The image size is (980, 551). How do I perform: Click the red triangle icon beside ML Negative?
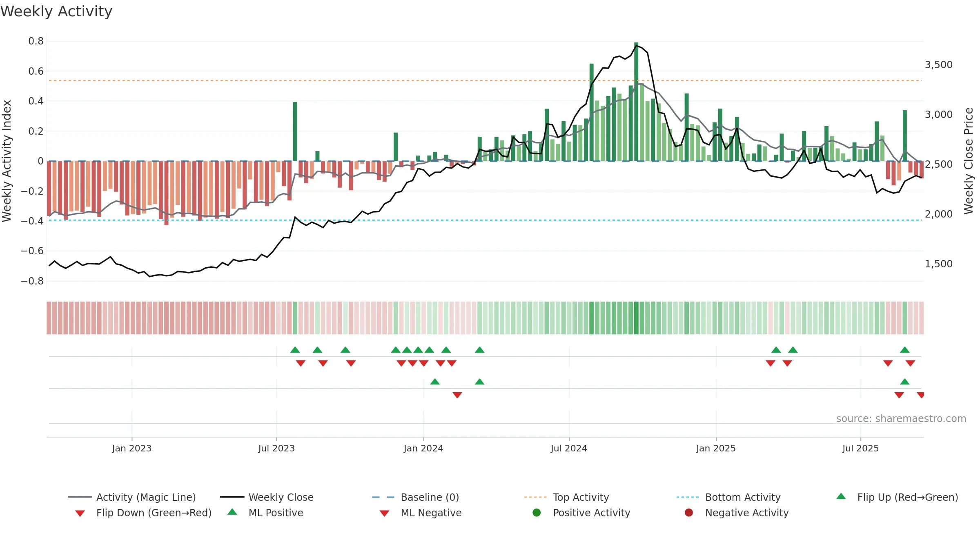384,513
